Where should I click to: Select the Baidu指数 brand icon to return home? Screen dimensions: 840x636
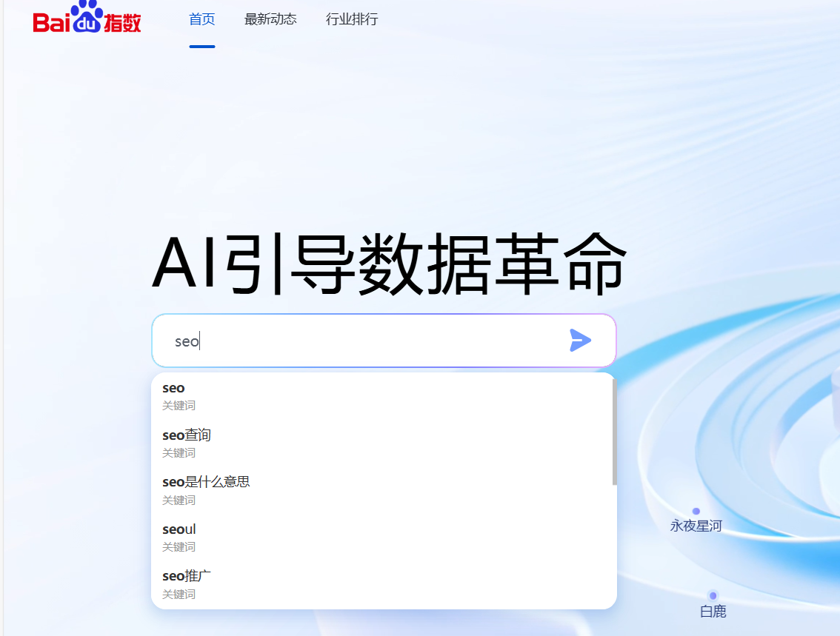(x=85, y=20)
